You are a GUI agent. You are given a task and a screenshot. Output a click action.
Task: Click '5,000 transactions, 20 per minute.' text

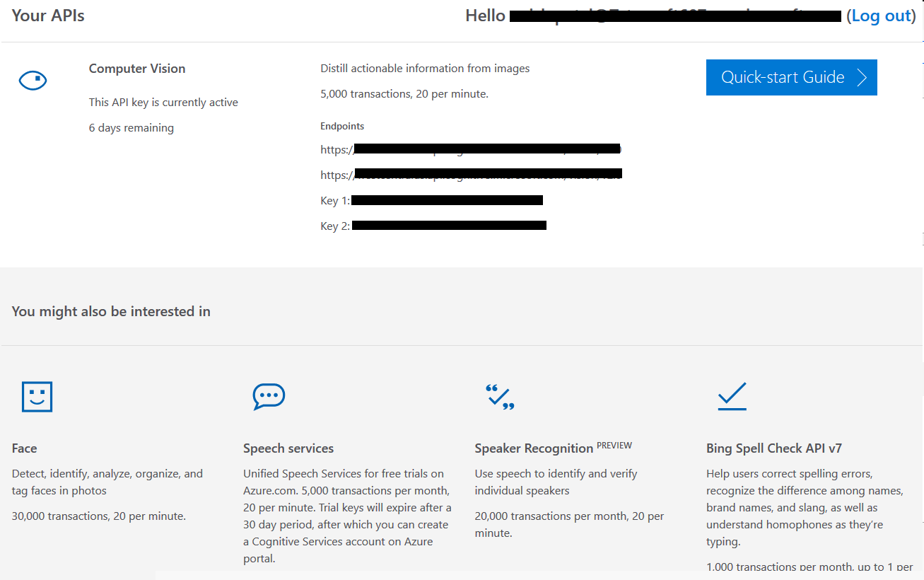coord(404,94)
